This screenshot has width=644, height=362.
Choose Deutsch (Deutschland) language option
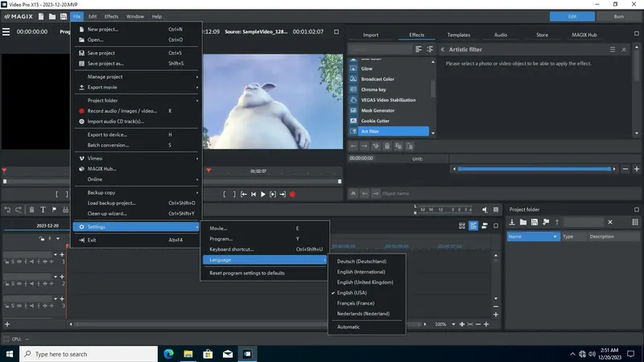(x=361, y=261)
